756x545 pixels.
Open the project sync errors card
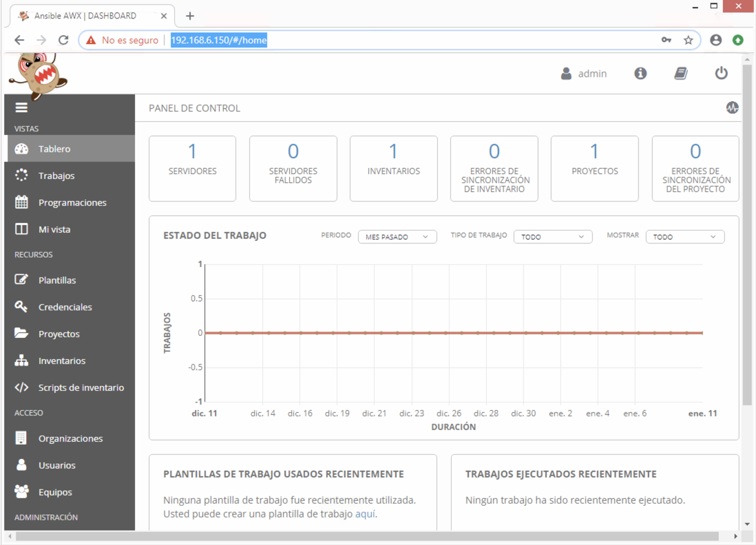[695, 168]
